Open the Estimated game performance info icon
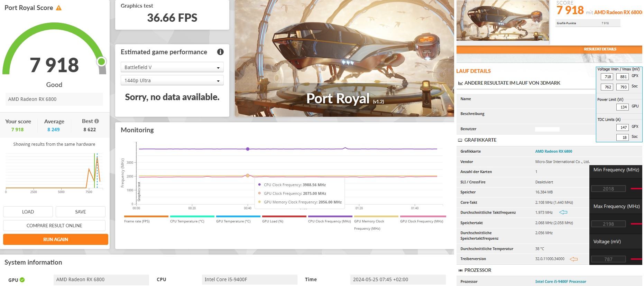This screenshot has height=286, width=644. pyautogui.click(x=220, y=52)
